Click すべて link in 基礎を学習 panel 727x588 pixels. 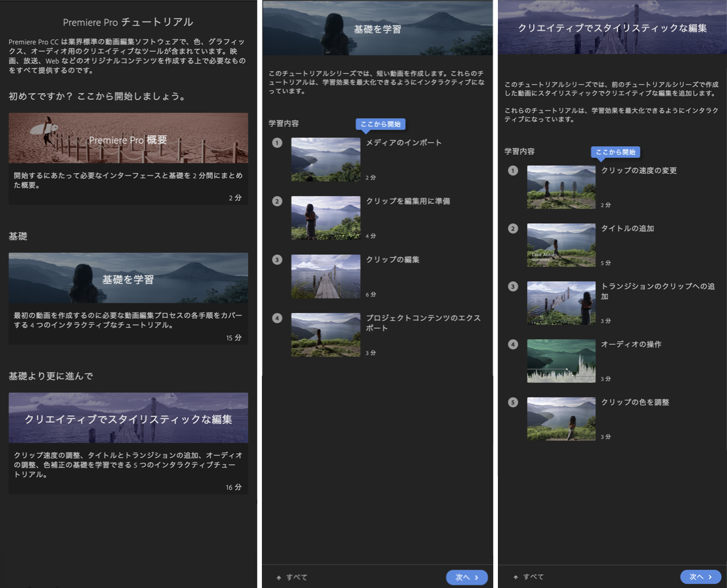(x=292, y=577)
